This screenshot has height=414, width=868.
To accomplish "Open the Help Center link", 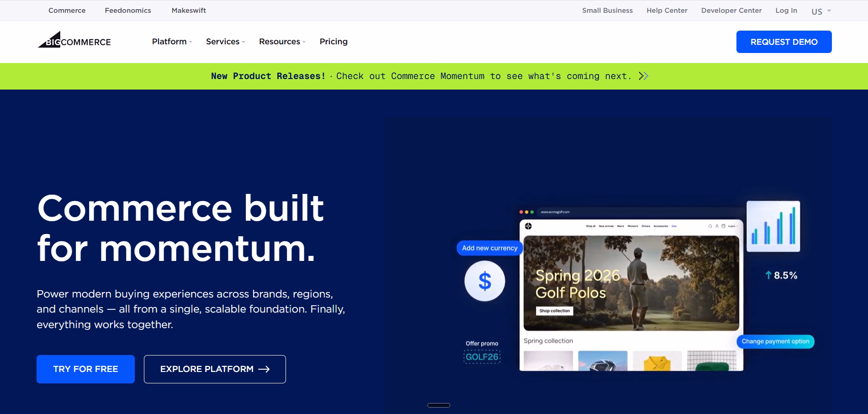I will 667,11.
